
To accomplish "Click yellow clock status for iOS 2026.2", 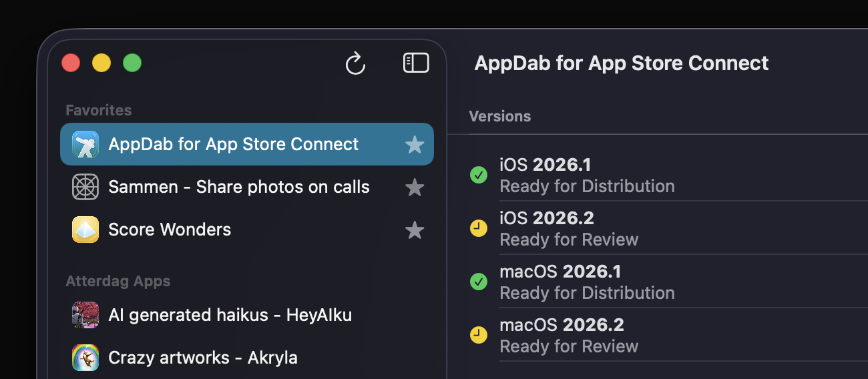I will (479, 228).
